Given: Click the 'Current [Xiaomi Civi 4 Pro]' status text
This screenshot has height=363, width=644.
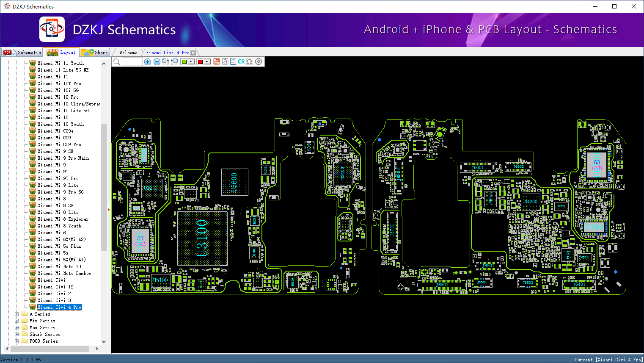Looking at the screenshot, I should click(608, 360).
